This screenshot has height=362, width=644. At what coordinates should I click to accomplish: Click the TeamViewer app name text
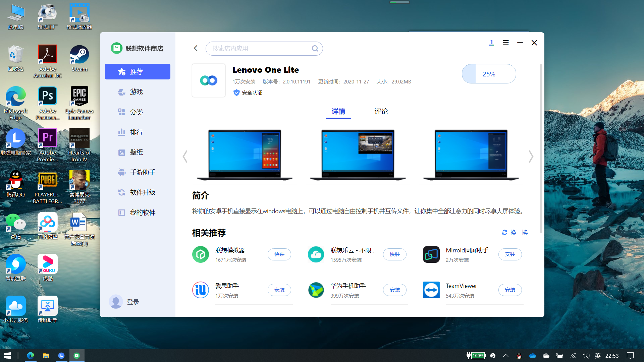coord(461,286)
